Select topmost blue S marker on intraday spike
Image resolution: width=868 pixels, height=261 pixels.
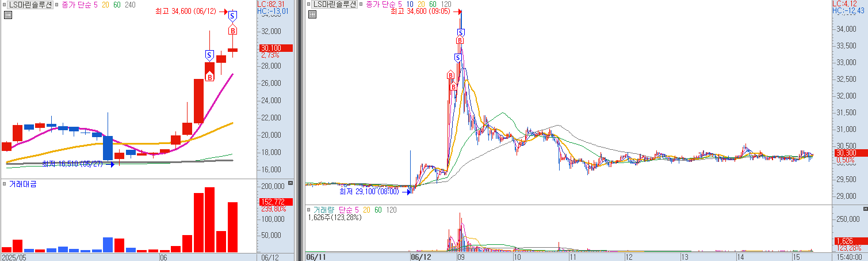tap(460, 33)
